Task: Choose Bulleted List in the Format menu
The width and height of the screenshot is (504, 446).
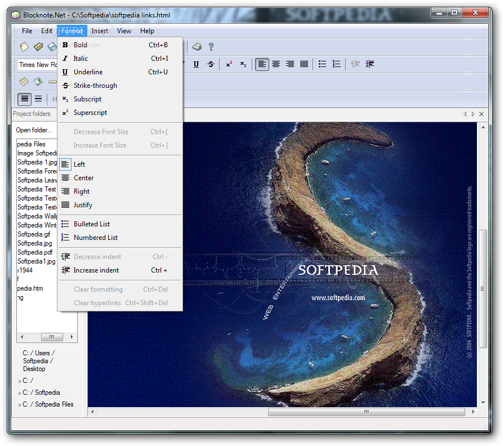Action: (x=120, y=224)
